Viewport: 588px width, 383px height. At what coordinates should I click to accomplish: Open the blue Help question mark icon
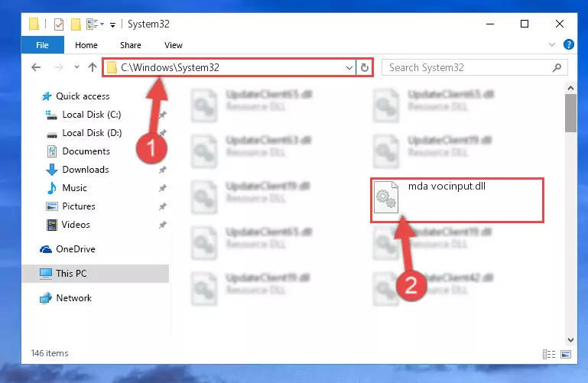pyautogui.click(x=568, y=44)
